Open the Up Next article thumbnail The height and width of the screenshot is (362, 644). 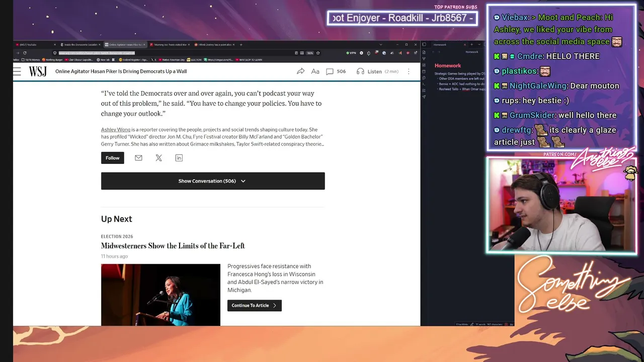coord(160,295)
